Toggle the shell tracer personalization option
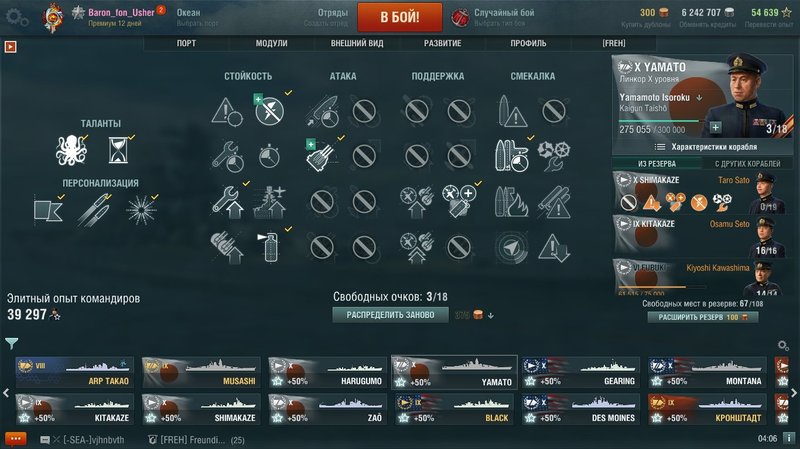The height and width of the screenshot is (449, 800). click(x=94, y=210)
